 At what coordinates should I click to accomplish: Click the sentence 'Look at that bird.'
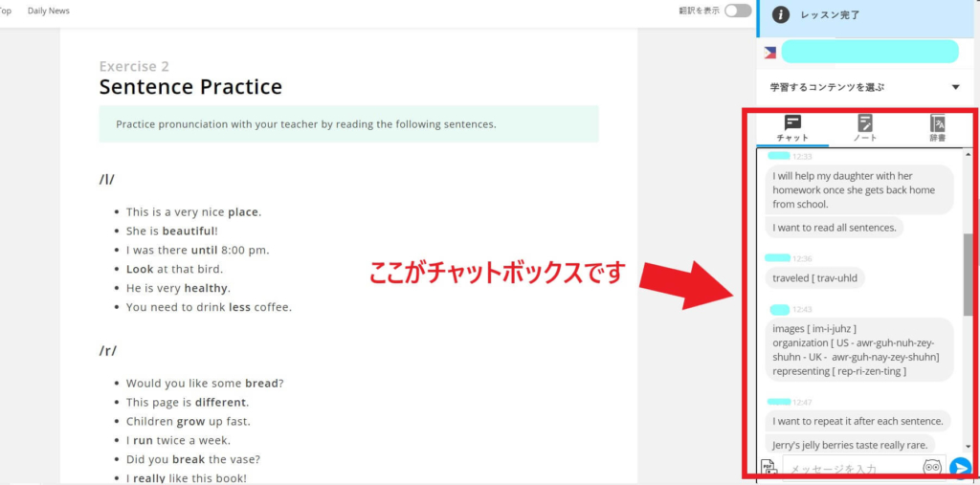click(x=174, y=270)
